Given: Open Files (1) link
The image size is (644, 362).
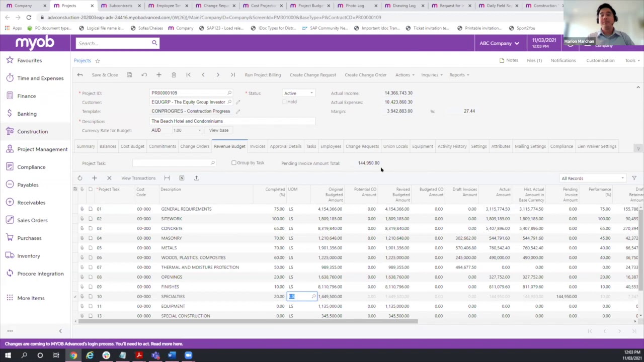Looking at the screenshot, I should click(x=534, y=60).
